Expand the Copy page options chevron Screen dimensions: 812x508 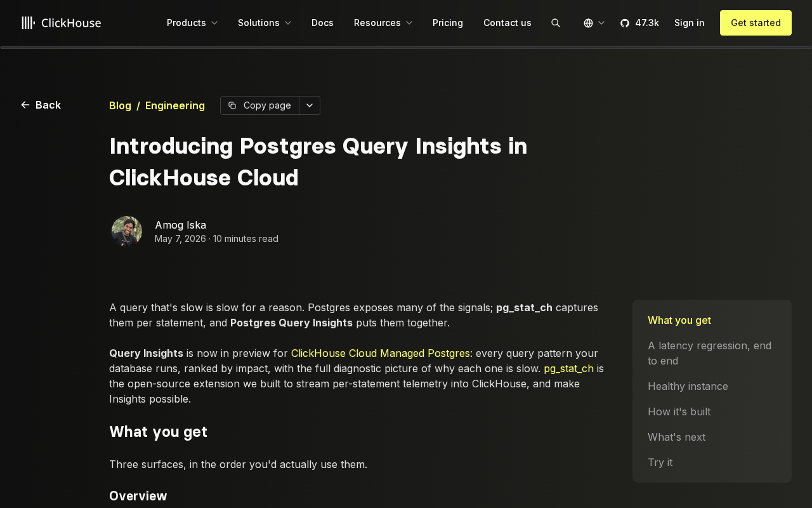point(310,105)
